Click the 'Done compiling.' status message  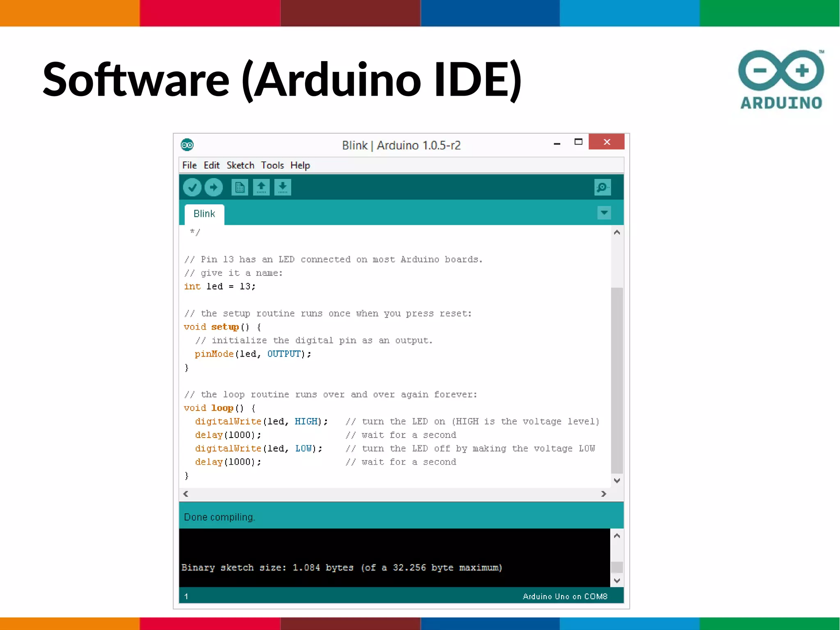219,517
